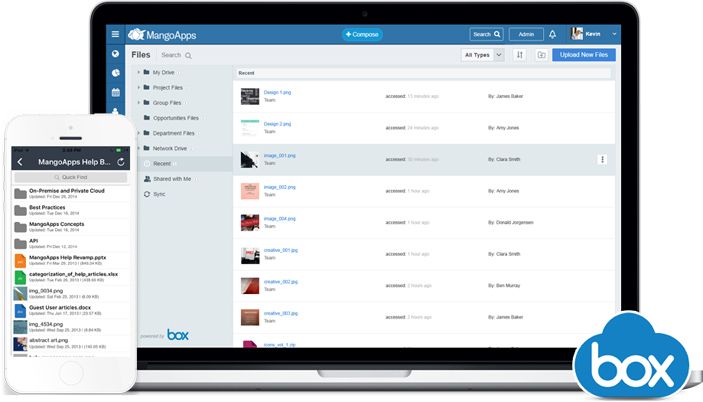Image resolution: width=703 pixels, height=402 pixels.
Task: Click the header Search button
Action: (486, 34)
